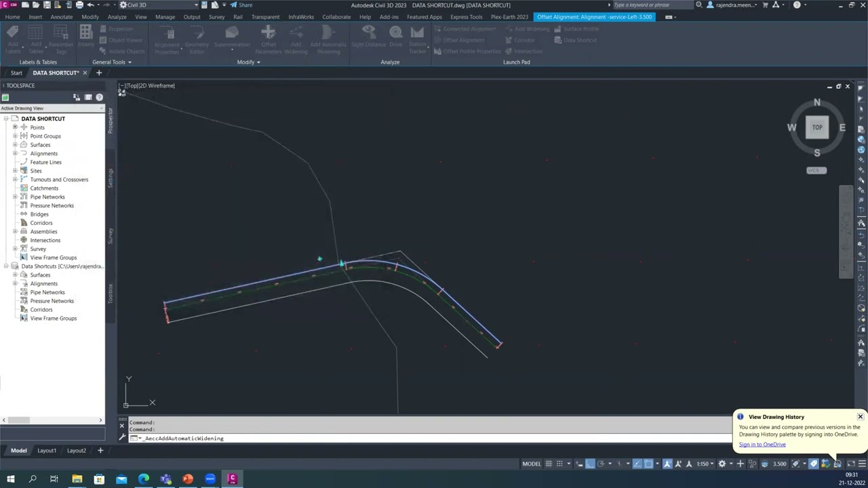Viewport: 868px width, 488px height.
Task: Toggle ortho mode in status bar
Action: [x=590, y=464]
